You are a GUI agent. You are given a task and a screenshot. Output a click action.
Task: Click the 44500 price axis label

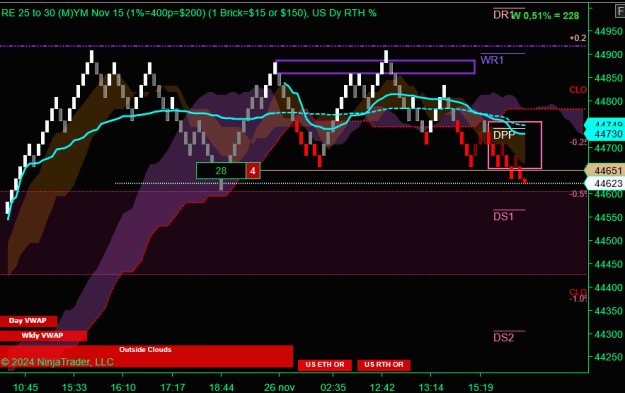pyautogui.click(x=608, y=241)
